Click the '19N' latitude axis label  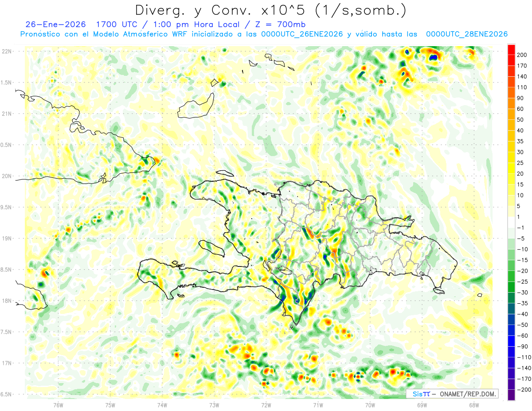click(7, 239)
